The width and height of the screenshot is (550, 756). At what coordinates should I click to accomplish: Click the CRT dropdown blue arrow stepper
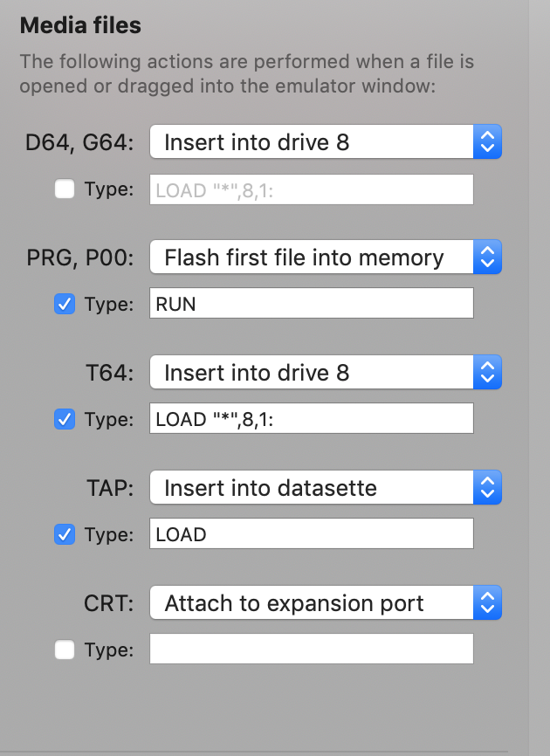pos(487,602)
